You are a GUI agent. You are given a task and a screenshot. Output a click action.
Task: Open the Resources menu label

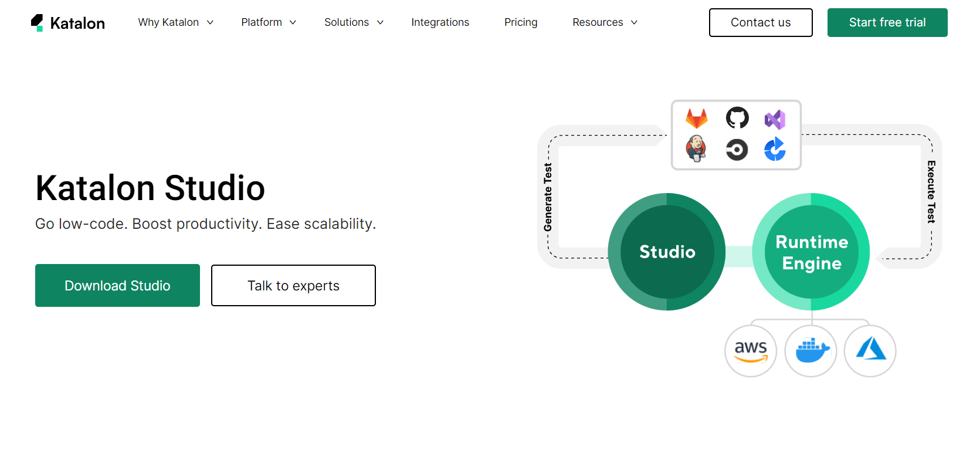[598, 22]
